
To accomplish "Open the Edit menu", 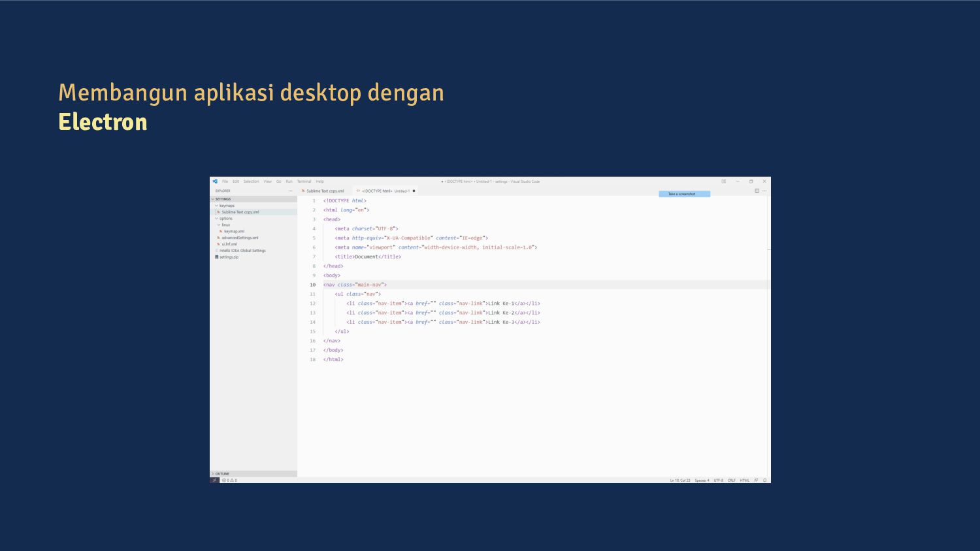I will point(236,181).
